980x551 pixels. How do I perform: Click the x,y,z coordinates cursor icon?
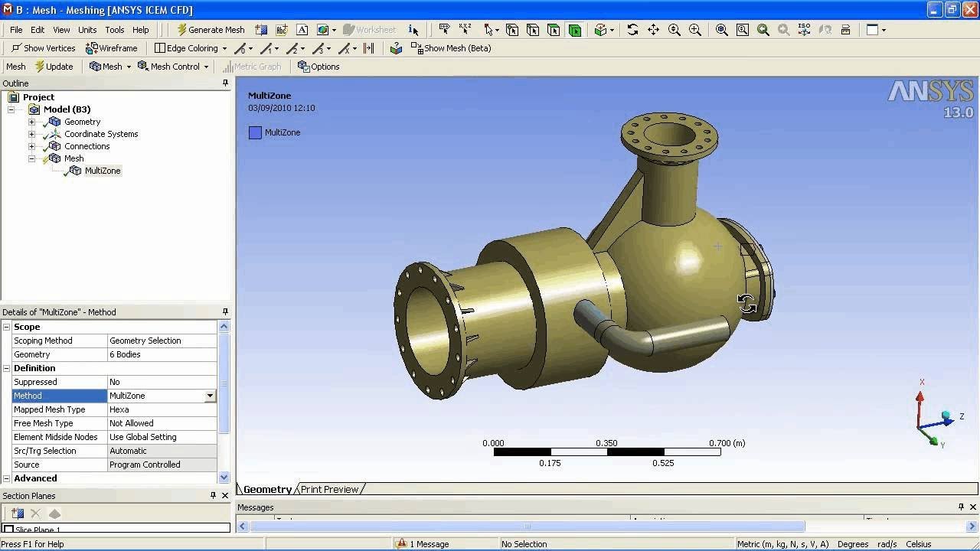point(465,30)
